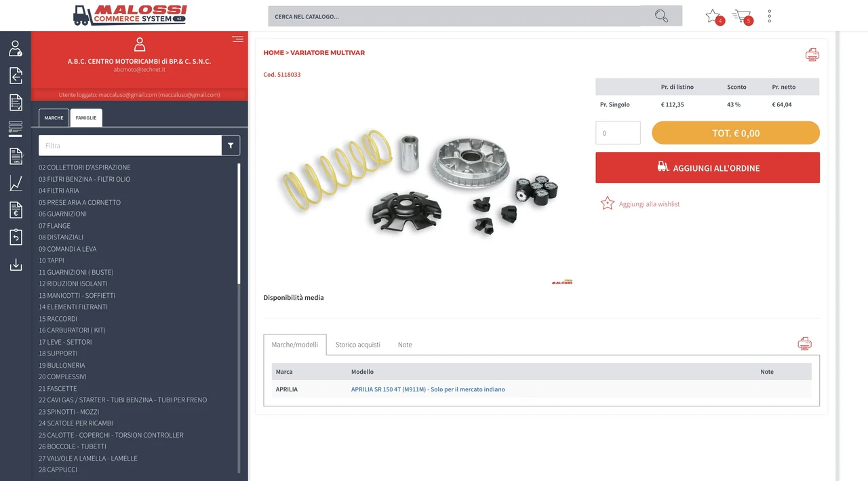868x481 pixels.
Task: Select the Marche/modelli tab
Action: pos(295,345)
